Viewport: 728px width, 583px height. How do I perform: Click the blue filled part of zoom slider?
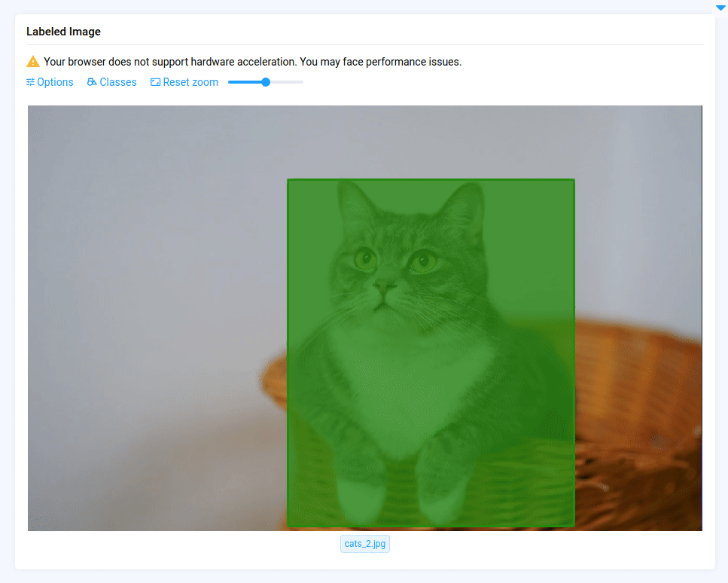coord(245,82)
